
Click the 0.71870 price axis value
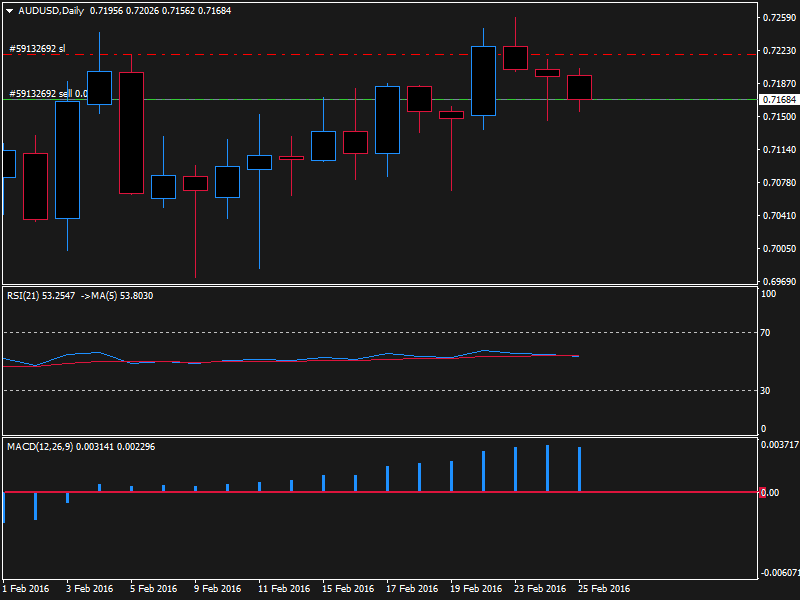point(779,84)
